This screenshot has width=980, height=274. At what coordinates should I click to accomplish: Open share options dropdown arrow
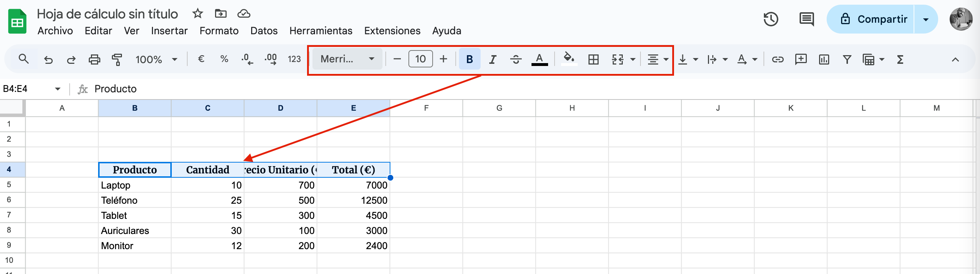click(926, 19)
